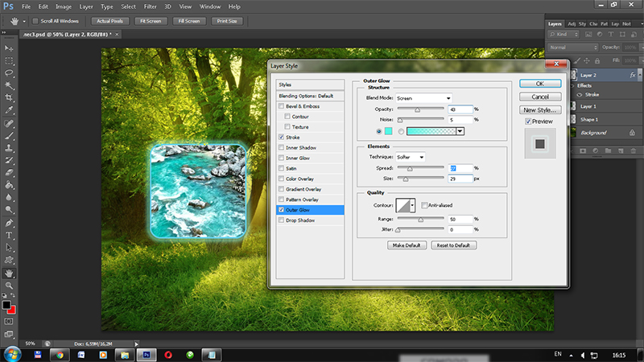Viewport: 644px width, 362px height.
Task: Select the Move tool
Action: (9, 48)
